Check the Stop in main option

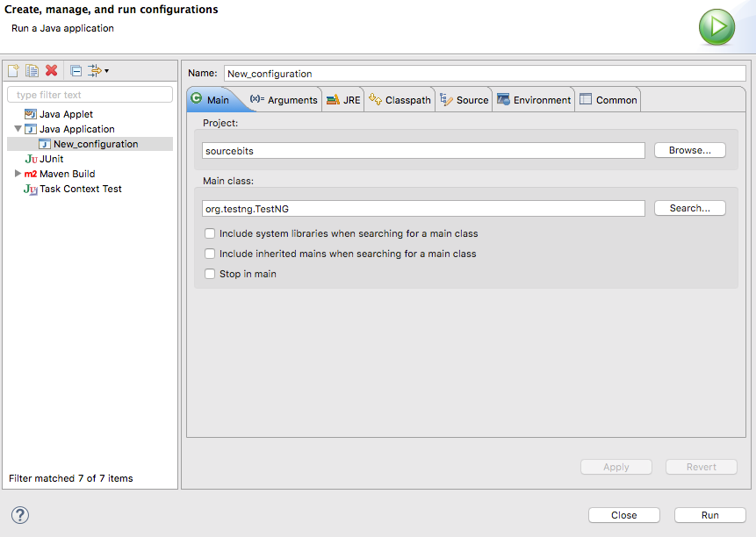[210, 274]
